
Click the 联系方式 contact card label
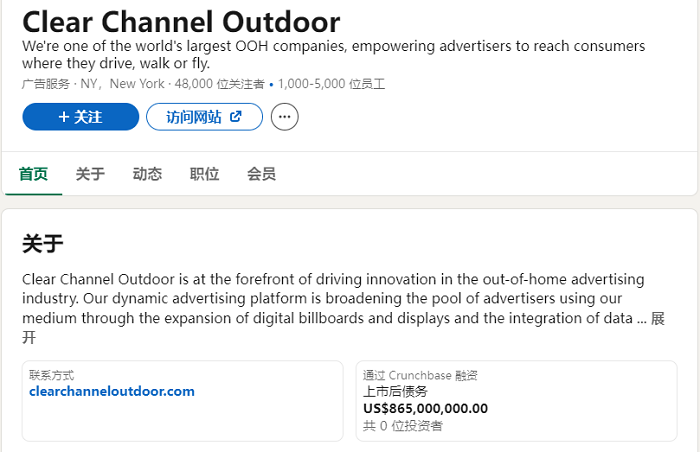point(51,375)
